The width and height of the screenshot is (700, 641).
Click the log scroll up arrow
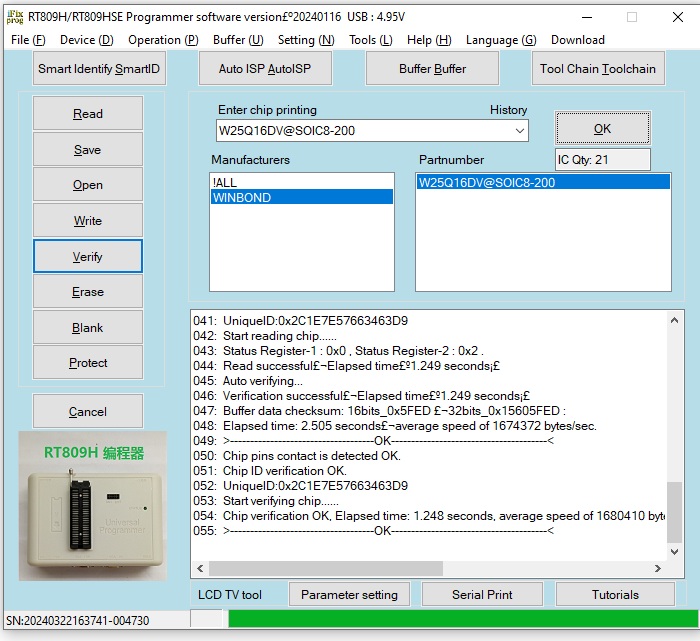pyautogui.click(x=674, y=320)
